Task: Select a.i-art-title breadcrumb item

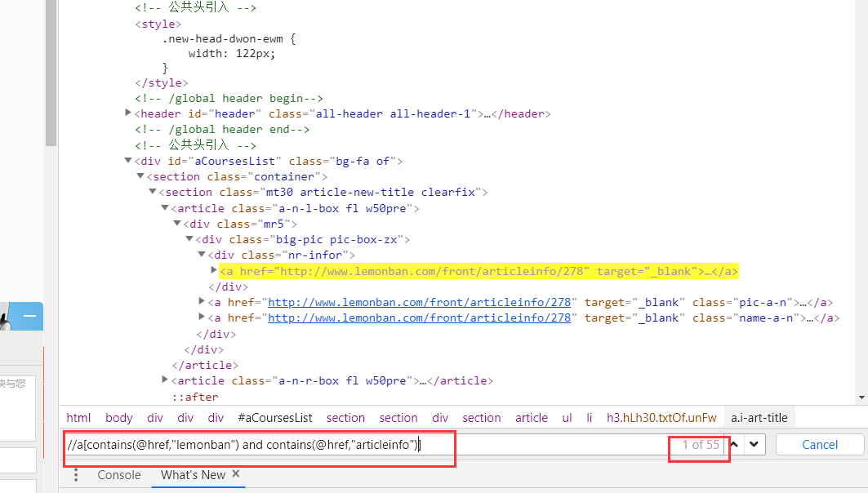Action: pyautogui.click(x=759, y=418)
